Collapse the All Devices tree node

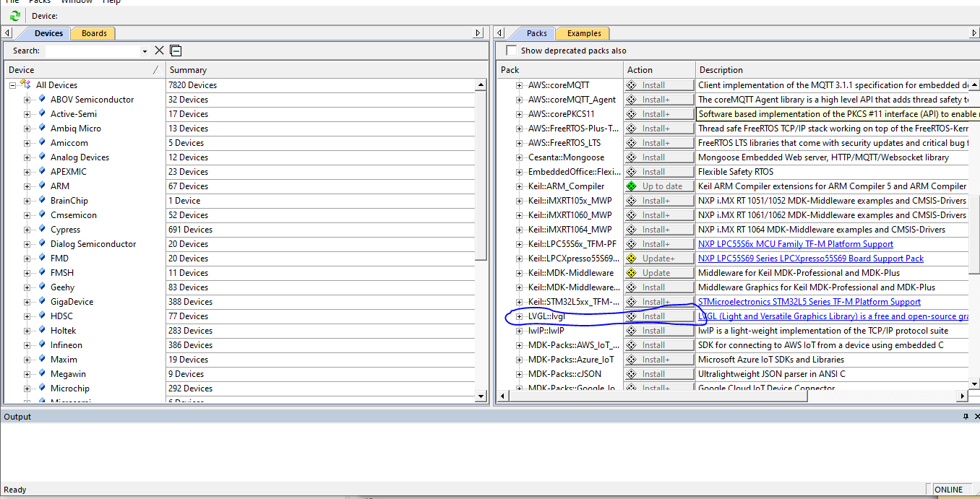(x=13, y=85)
